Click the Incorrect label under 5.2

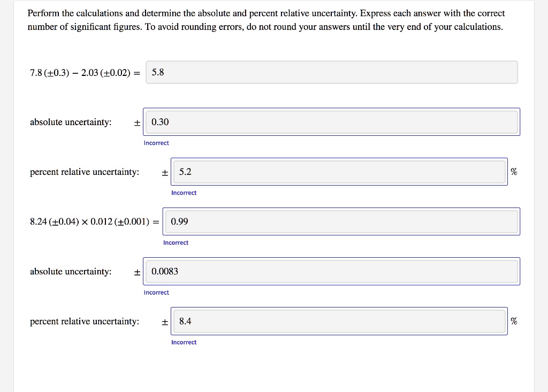(184, 193)
